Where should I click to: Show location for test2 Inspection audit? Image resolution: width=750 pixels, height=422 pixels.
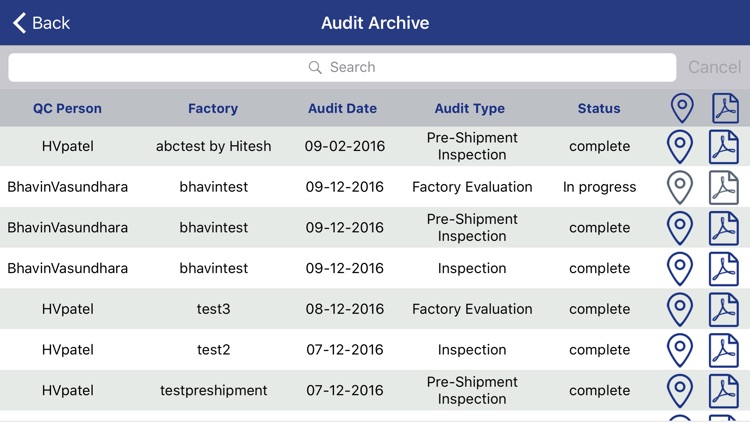pyautogui.click(x=680, y=350)
